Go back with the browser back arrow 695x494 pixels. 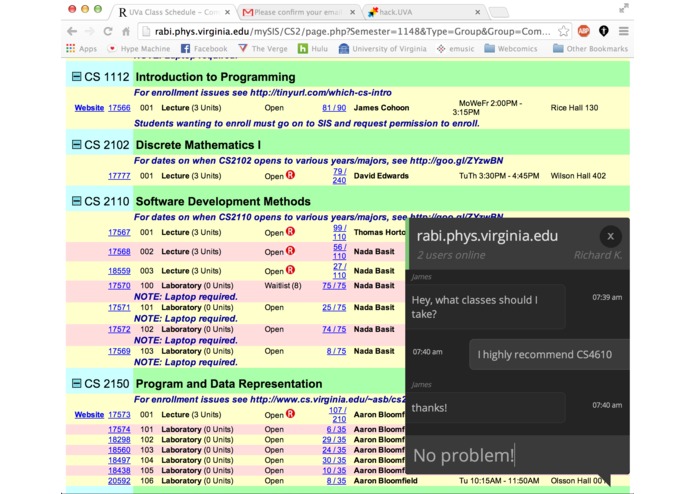(72, 31)
